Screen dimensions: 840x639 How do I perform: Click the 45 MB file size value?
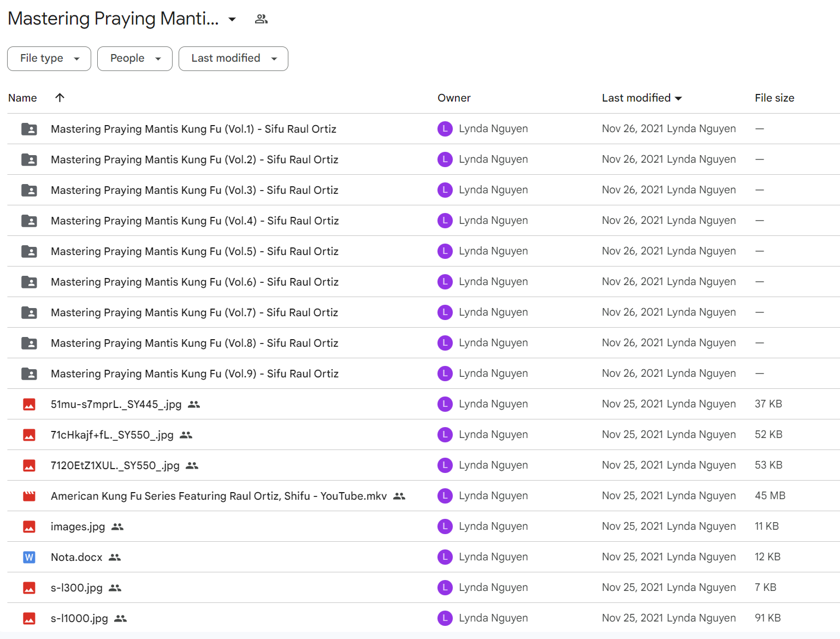point(770,496)
